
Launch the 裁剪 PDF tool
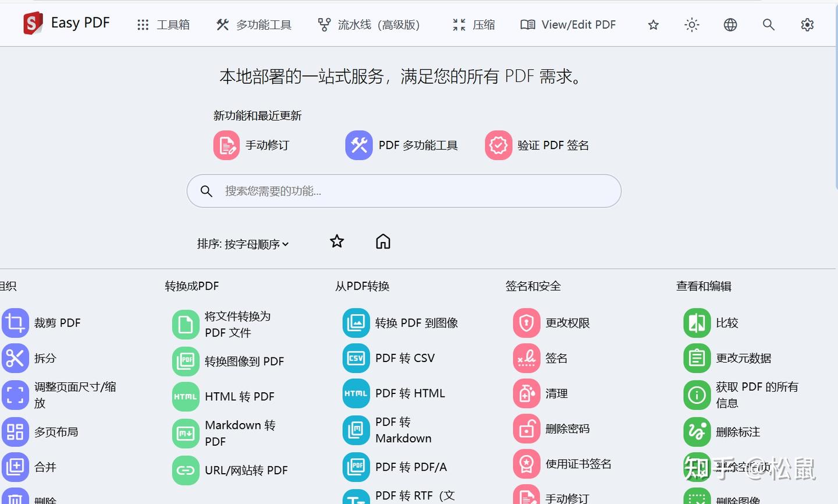pos(58,322)
